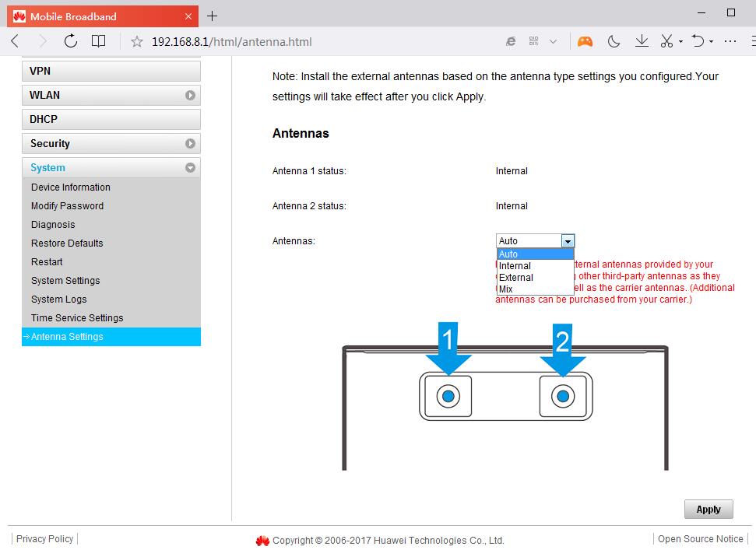
Task: Click the QR code icon in address bar
Action: pyautogui.click(x=534, y=41)
